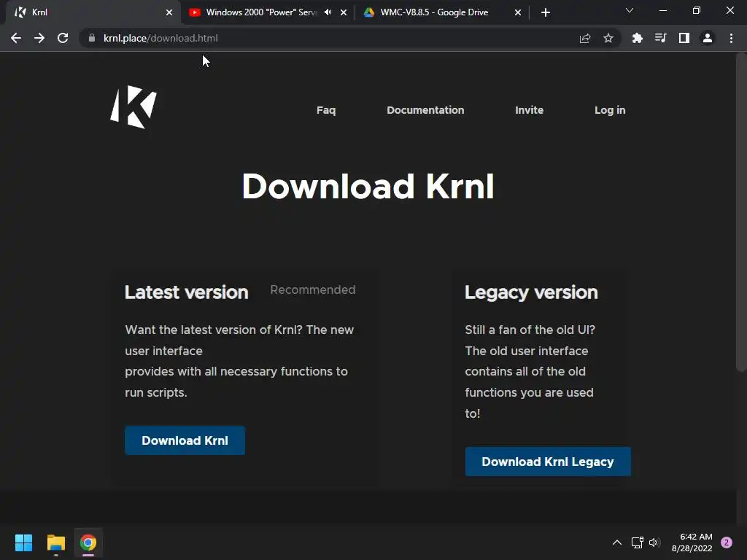
Task: Open the Chrome three-dot menu
Action: [731, 38]
